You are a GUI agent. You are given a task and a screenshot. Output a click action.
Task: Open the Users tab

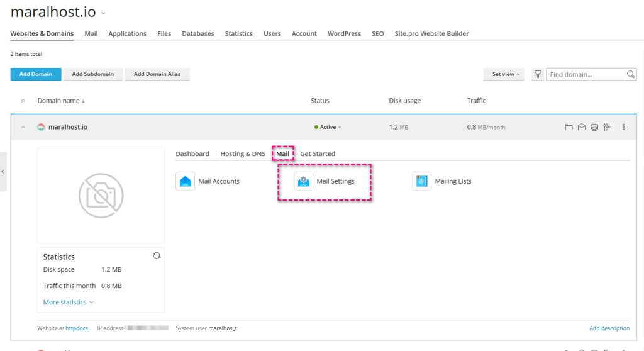272,34
